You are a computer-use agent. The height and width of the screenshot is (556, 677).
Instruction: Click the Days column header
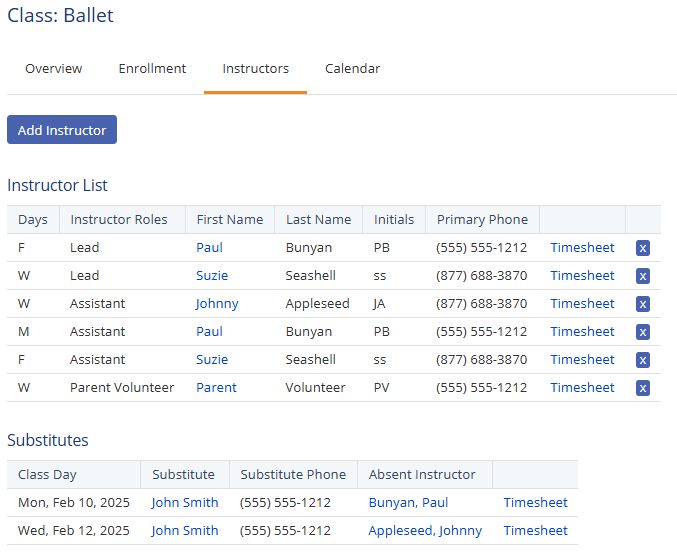[x=33, y=220]
